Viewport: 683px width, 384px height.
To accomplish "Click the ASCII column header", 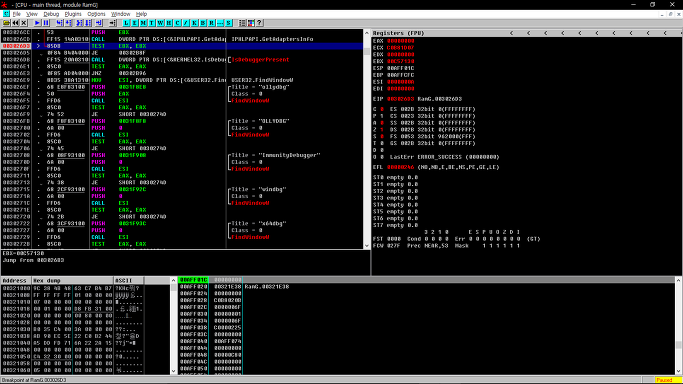I will (x=128, y=280).
